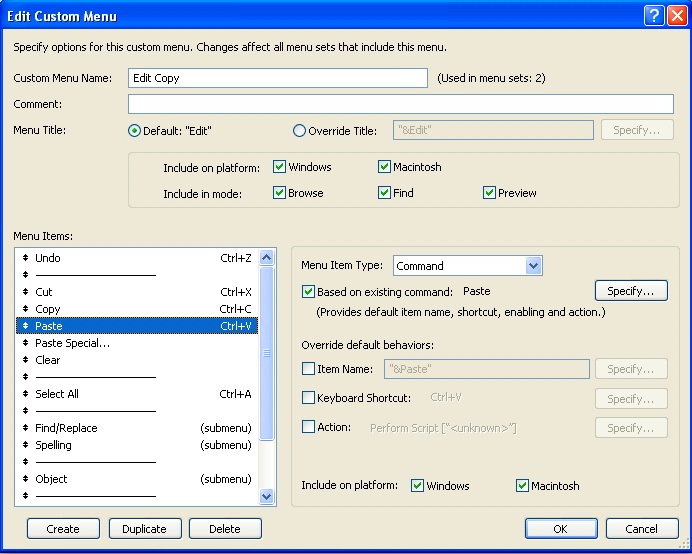The width and height of the screenshot is (692, 554).
Task: Click the reorder handle icon beside Spelling
Action: pos(26,445)
